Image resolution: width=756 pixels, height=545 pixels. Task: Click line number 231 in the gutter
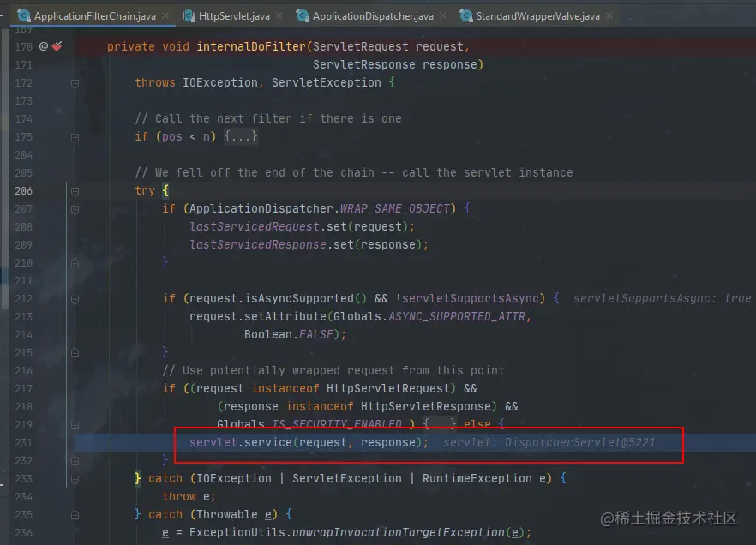coord(24,443)
